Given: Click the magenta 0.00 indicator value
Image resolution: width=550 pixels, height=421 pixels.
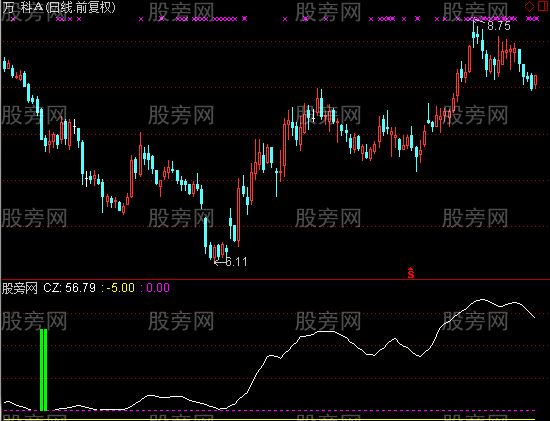Looking at the screenshot, I should click(158, 288).
